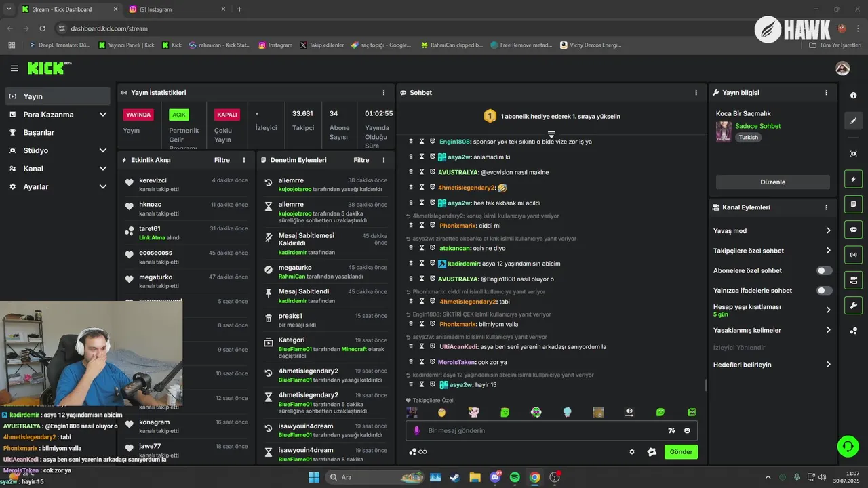Screen dimensions: 868x488
Task: Click the chat bubble icon in right sidebar
Action: pyautogui.click(x=853, y=229)
